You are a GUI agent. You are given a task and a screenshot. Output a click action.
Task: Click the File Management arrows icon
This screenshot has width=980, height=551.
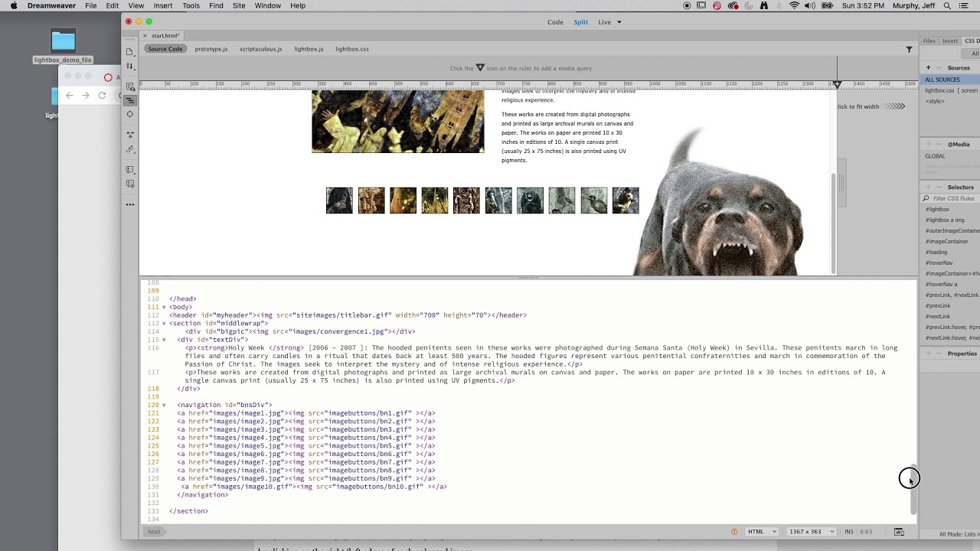point(129,67)
